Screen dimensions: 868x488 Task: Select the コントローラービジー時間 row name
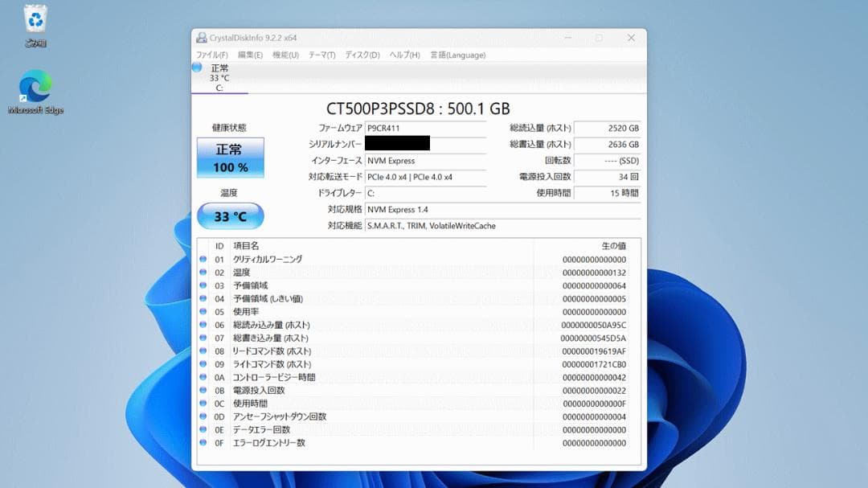tap(274, 377)
